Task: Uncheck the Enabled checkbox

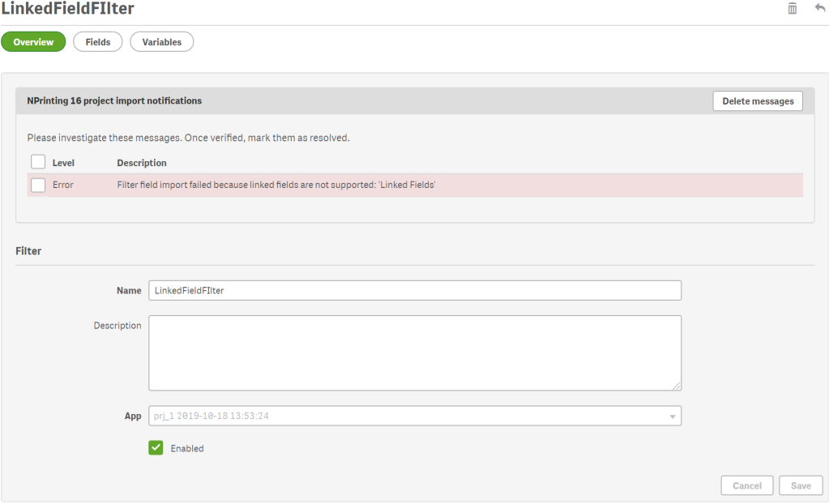Action: 156,448
